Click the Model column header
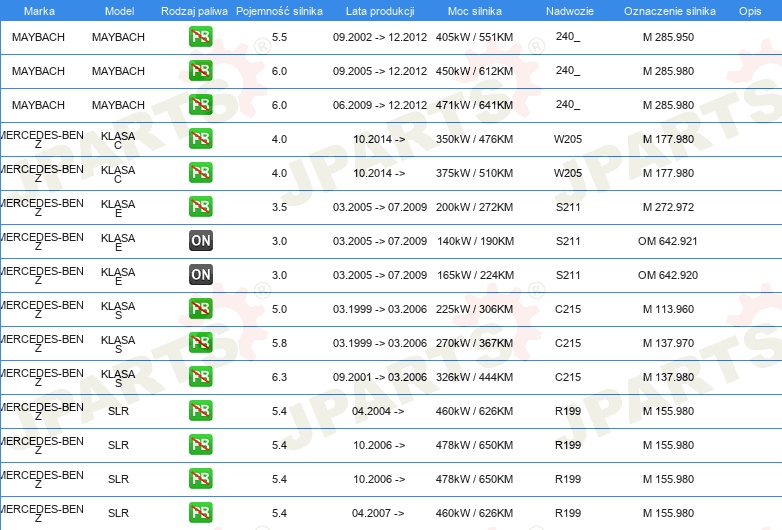Screen dimensions: 782x530 tap(119, 11)
